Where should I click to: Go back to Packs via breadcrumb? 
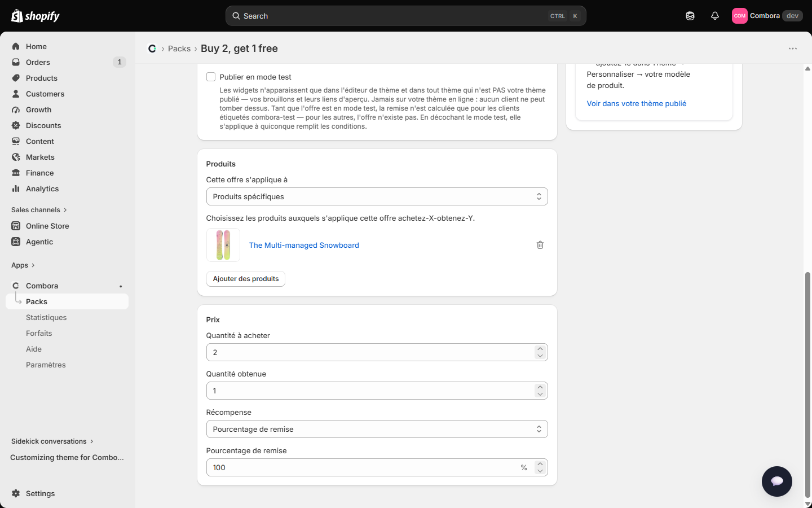click(179, 49)
